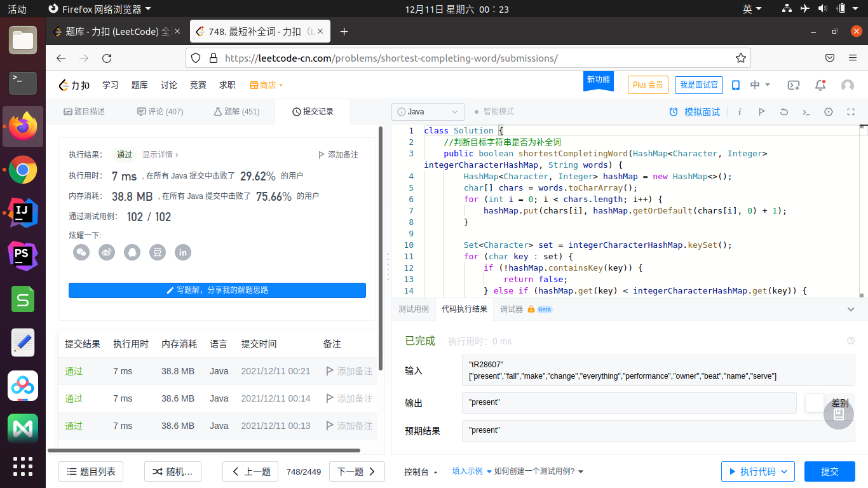Expand the 执行代码 run options arrow
868x488 pixels.
(784, 471)
